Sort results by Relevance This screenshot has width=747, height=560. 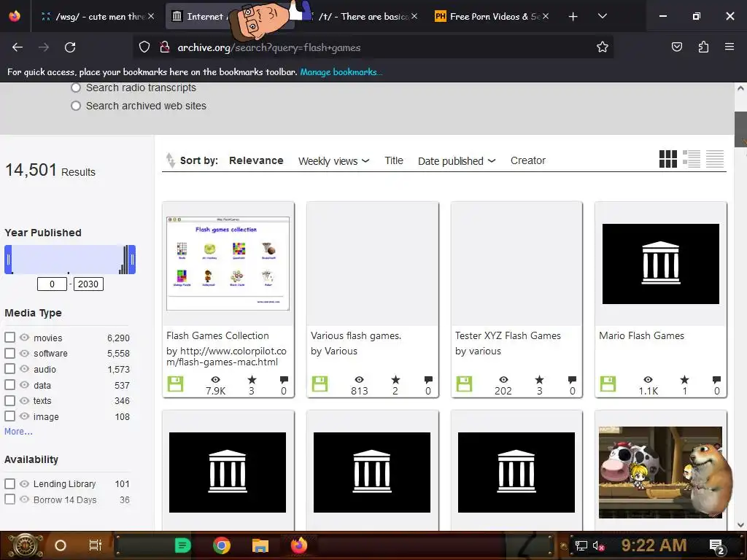256,160
